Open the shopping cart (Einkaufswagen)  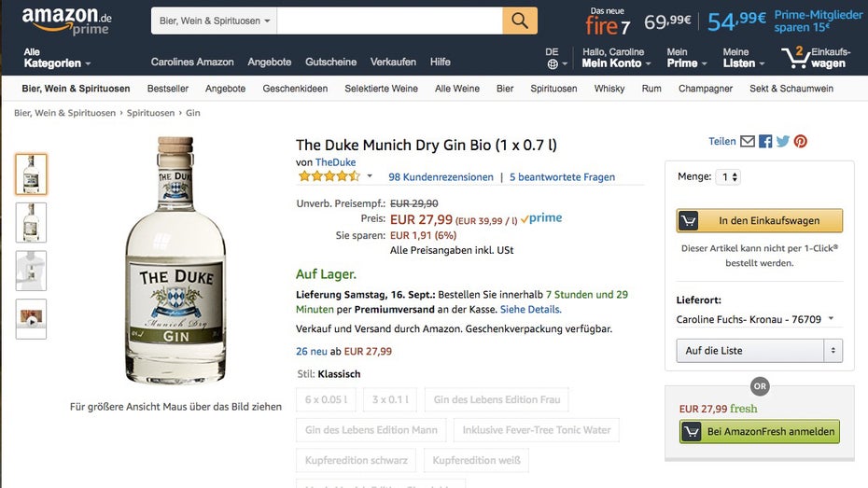[x=816, y=58]
